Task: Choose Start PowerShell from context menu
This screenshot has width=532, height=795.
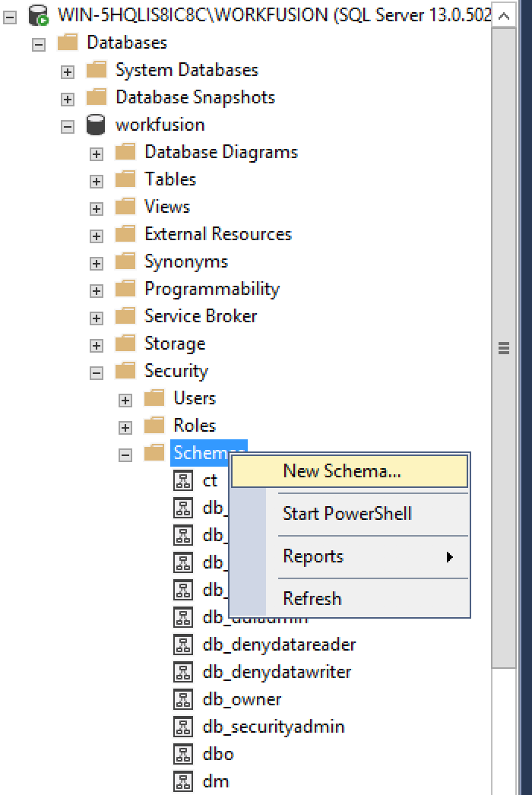Action: [x=350, y=514]
